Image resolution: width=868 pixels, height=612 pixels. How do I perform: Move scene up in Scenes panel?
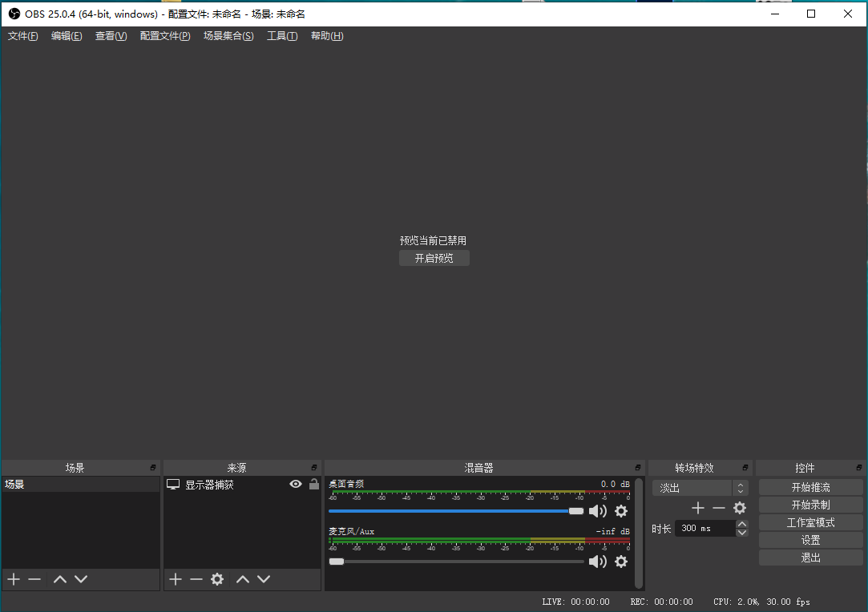(x=60, y=579)
